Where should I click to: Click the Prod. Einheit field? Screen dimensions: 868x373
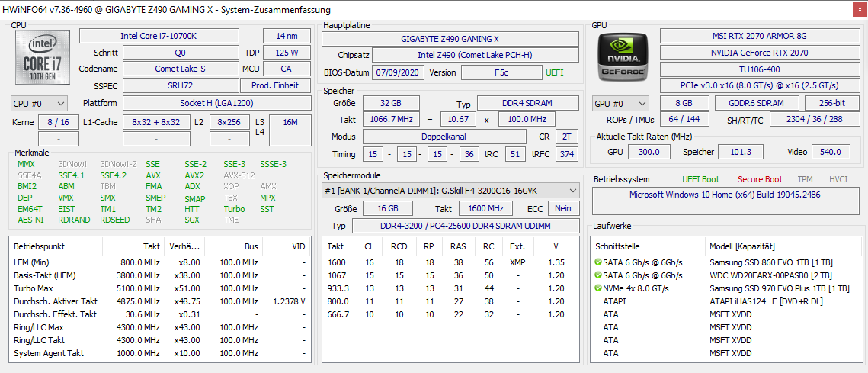(x=275, y=85)
